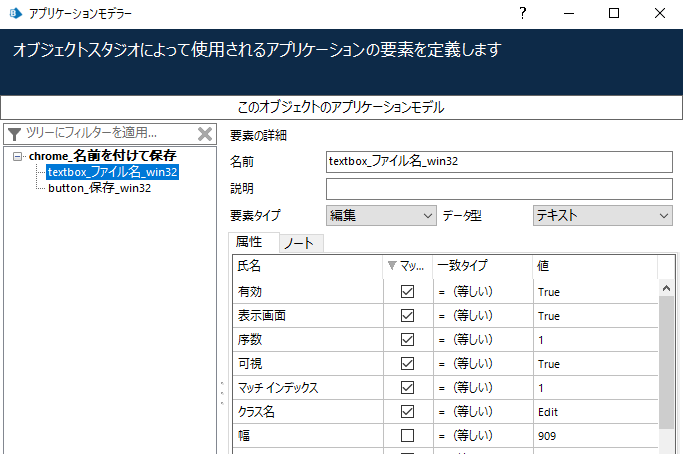Maximize the アプリケーションモデラー window
The width and height of the screenshot is (683, 454).
(x=614, y=13)
